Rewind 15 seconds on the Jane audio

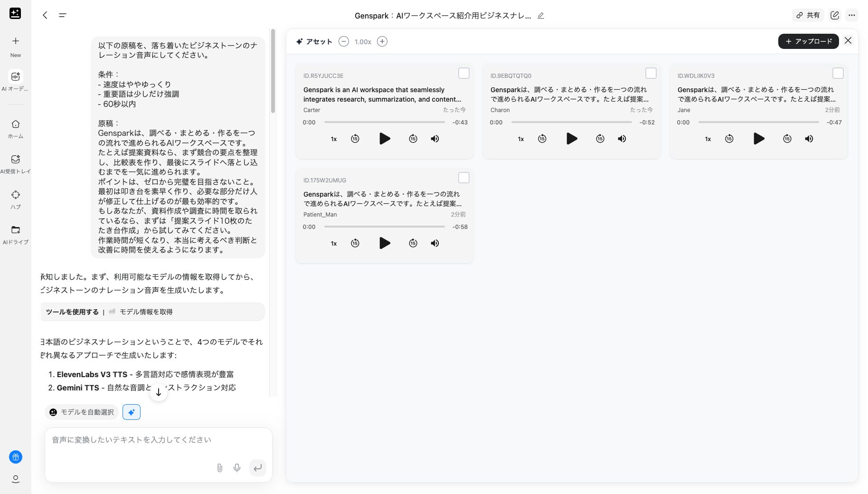point(729,139)
